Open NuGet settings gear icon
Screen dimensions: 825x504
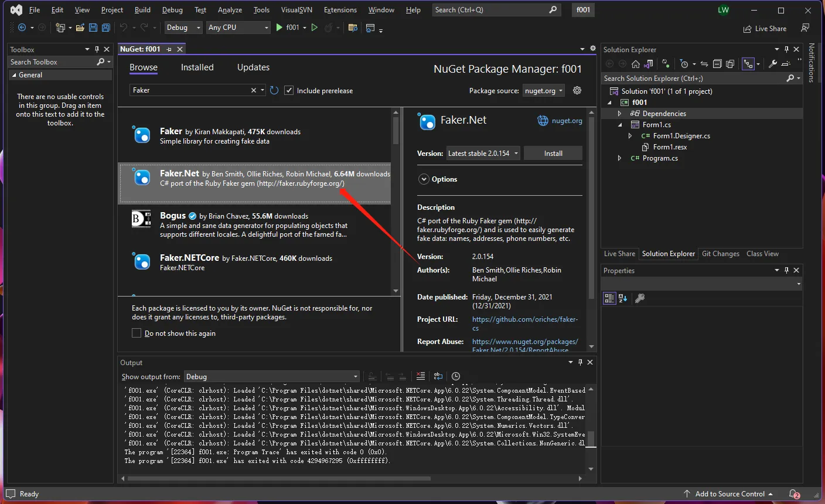(x=577, y=90)
